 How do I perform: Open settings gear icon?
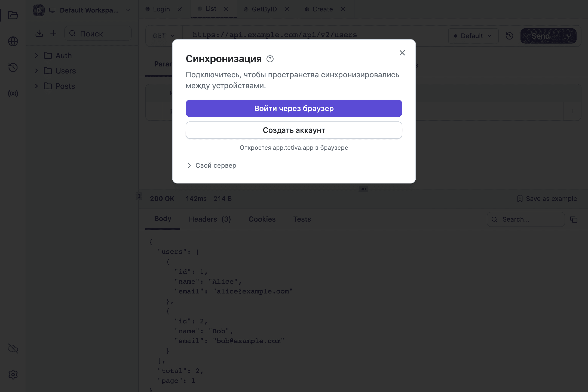(13, 375)
